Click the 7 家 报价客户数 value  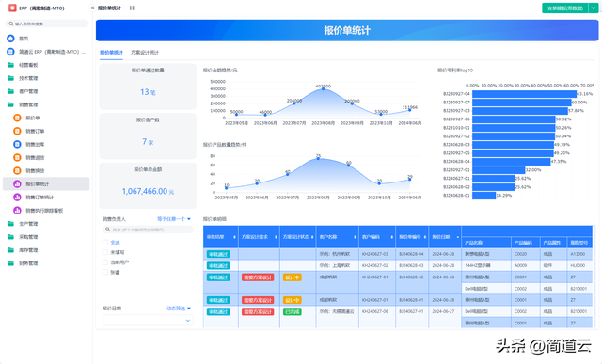point(148,142)
